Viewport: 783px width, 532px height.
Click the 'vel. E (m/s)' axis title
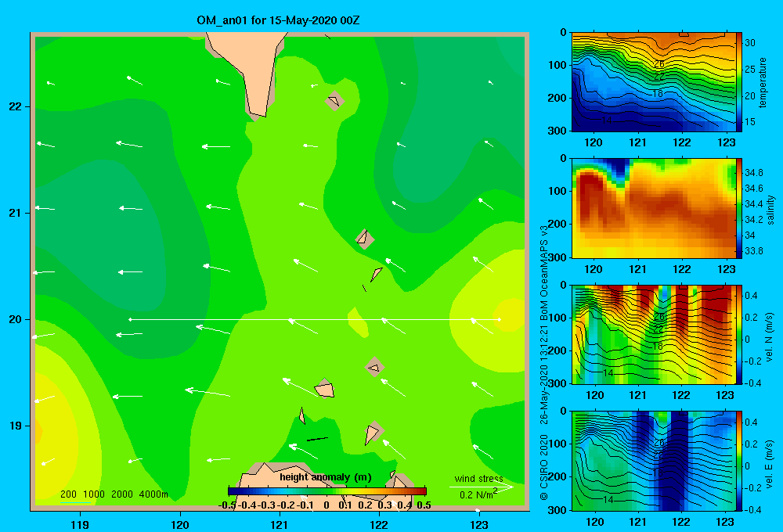tap(769, 464)
